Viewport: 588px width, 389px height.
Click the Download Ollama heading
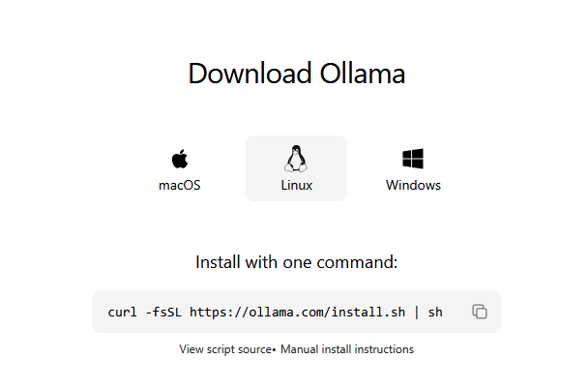[x=296, y=74]
